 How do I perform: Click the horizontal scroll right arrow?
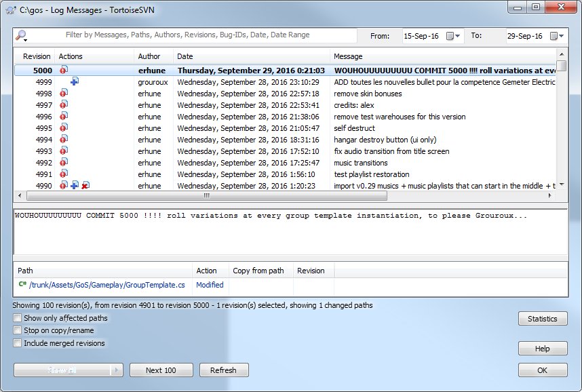click(x=550, y=195)
